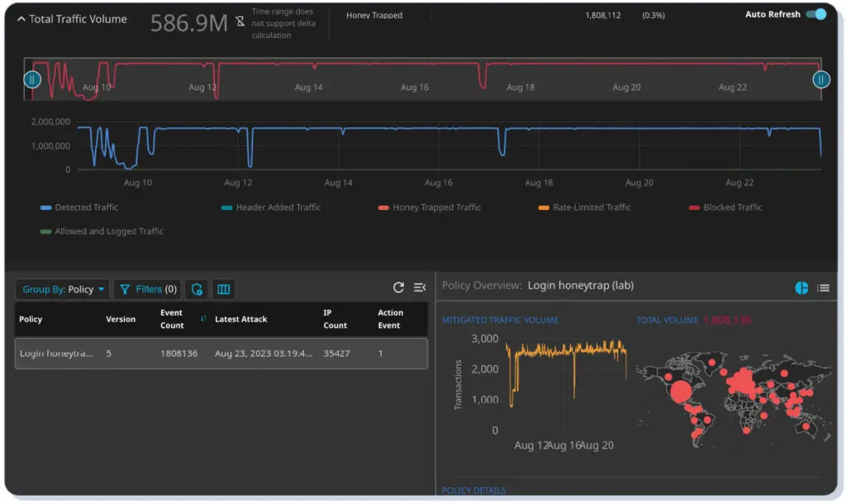Click the 1,808,112 honey trapped count
Screen dimensions: 846x504
(602, 15)
